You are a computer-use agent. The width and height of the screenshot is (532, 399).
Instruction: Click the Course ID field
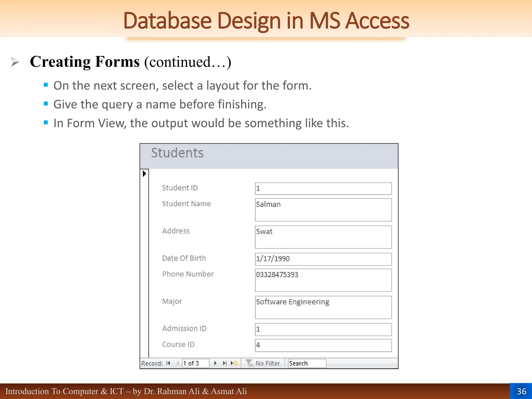pyautogui.click(x=323, y=345)
